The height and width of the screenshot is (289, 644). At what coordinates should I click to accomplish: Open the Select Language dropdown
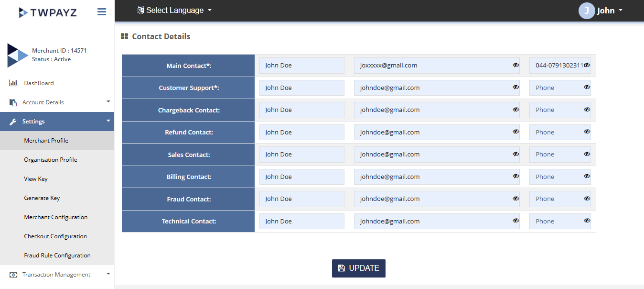(174, 11)
